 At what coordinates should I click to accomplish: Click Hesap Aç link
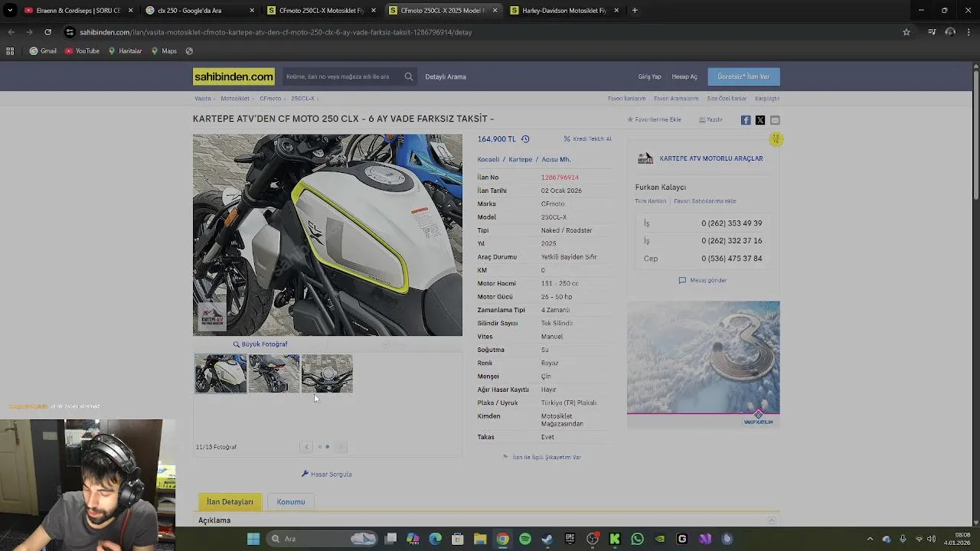[684, 77]
